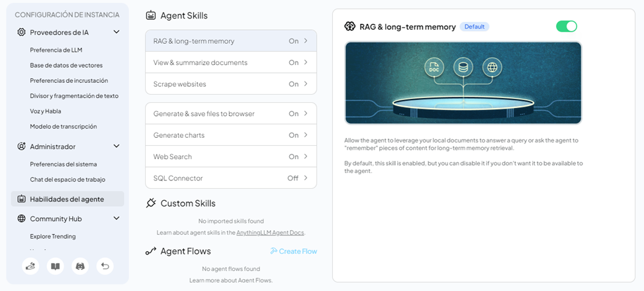Click the document source icon in skill illustration
Viewport: 644px width, 291px height.
(434, 67)
